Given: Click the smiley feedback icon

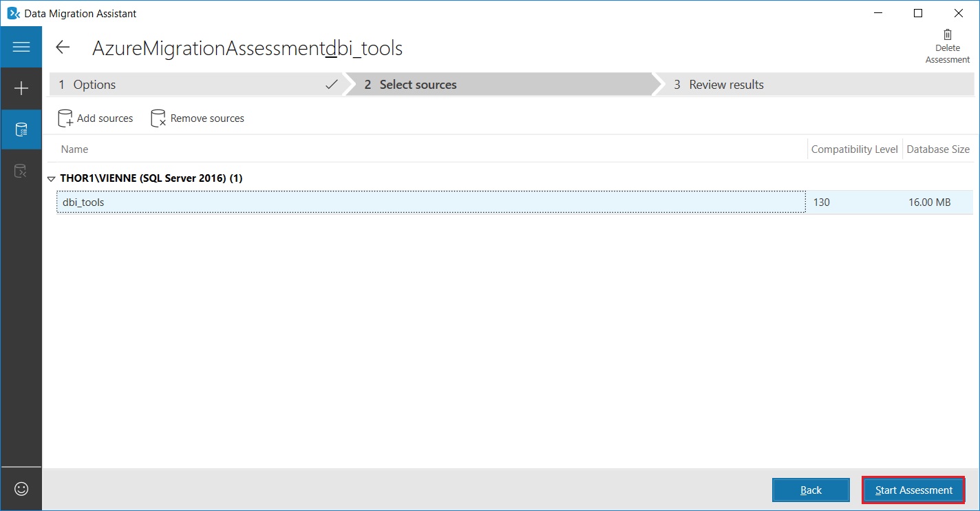Looking at the screenshot, I should pos(21,489).
